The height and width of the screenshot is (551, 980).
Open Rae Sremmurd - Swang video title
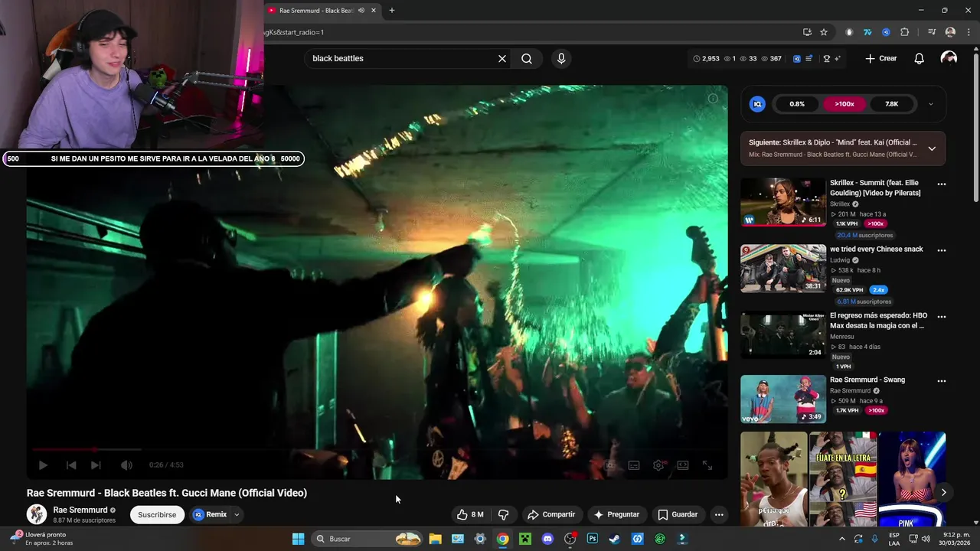click(867, 380)
